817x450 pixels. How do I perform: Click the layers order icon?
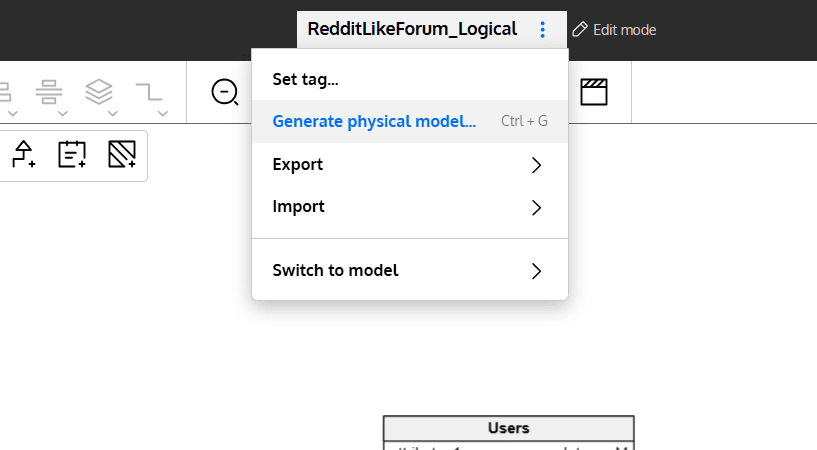point(98,91)
